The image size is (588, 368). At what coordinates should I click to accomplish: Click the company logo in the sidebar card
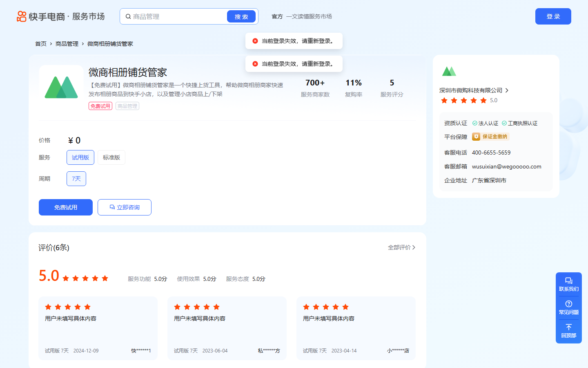(449, 72)
